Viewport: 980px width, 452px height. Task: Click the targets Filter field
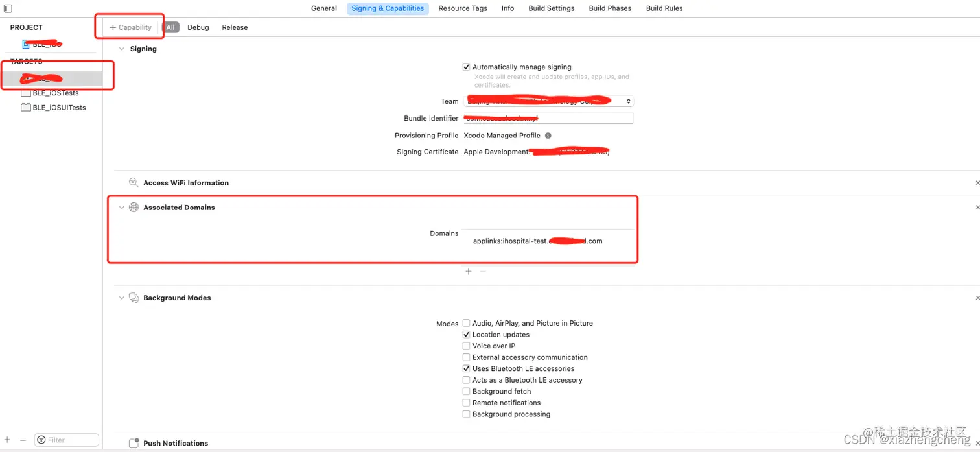[67, 440]
